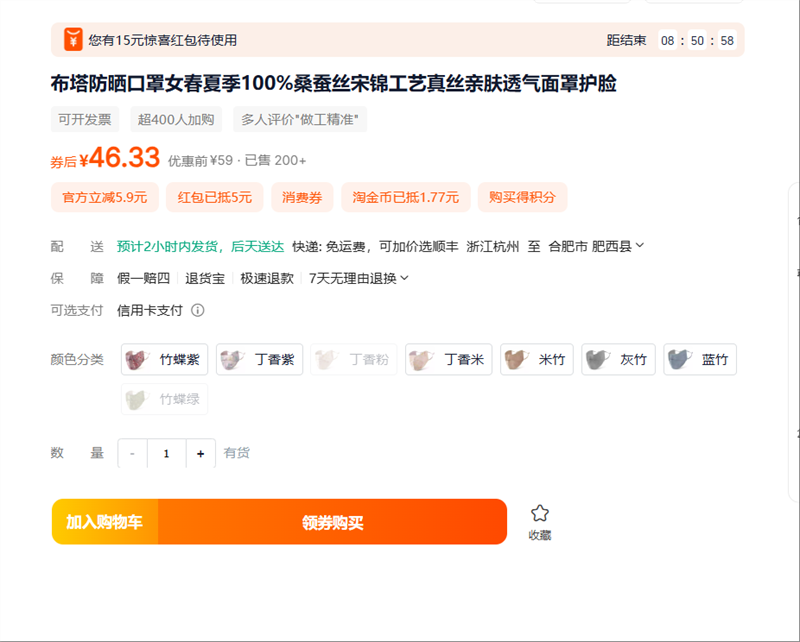Click the 购买得积分 points tag
Screen dimensions: 800x642
point(522,197)
